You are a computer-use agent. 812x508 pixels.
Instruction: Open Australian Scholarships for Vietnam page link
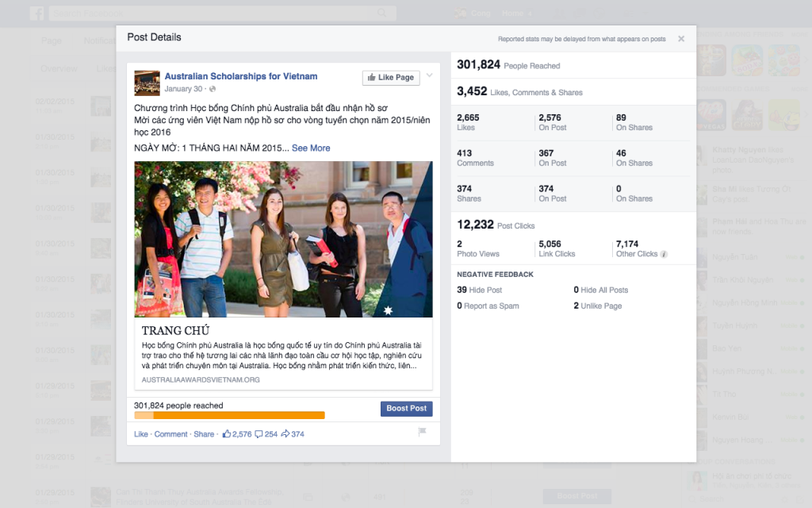pos(241,76)
